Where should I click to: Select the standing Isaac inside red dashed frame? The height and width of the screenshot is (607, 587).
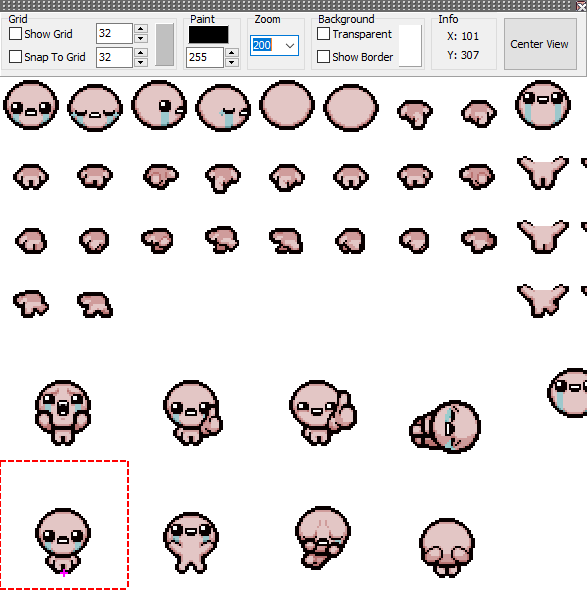(63, 541)
